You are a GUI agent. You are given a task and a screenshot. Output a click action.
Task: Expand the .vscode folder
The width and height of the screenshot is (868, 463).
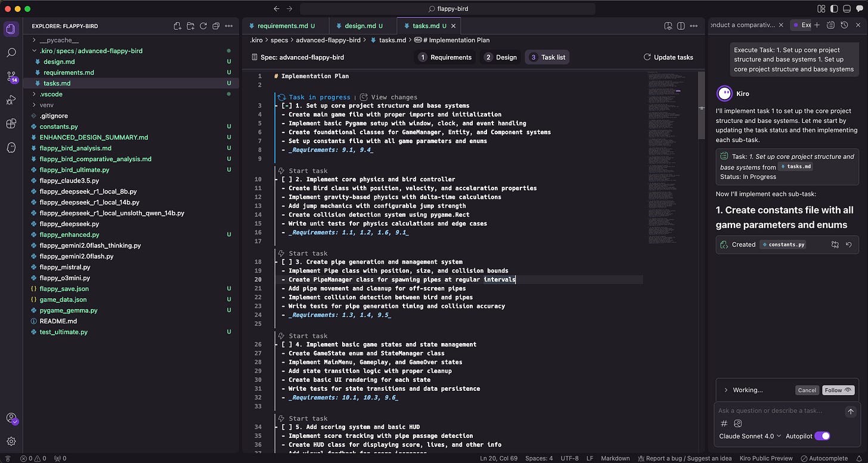tap(131, 94)
